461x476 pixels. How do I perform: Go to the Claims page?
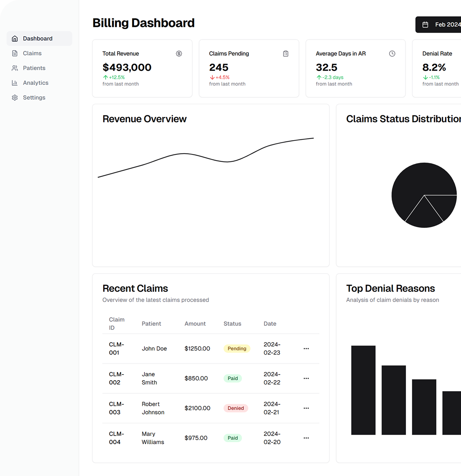pyautogui.click(x=32, y=53)
